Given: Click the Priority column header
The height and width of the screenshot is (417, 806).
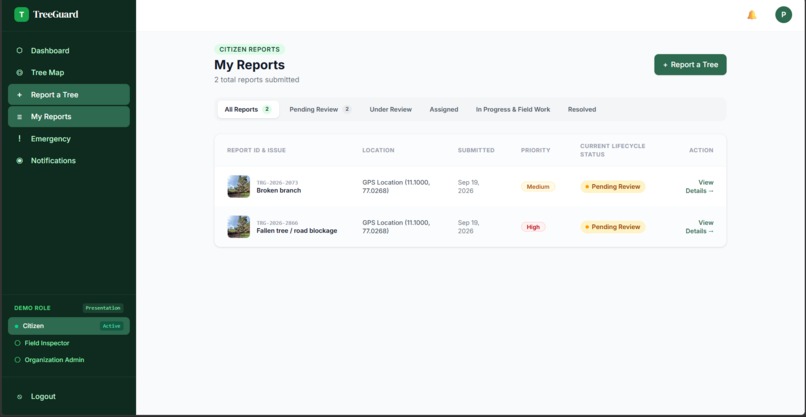Looking at the screenshot, I should [535, 151].
